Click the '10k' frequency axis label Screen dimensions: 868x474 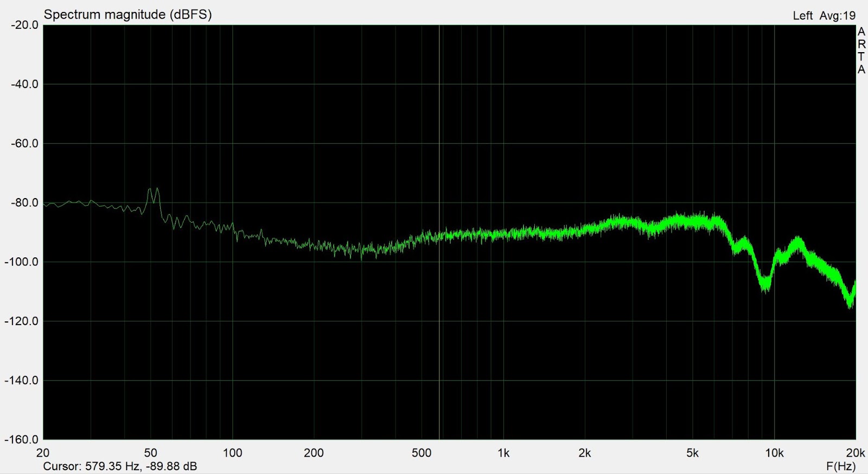774,453
